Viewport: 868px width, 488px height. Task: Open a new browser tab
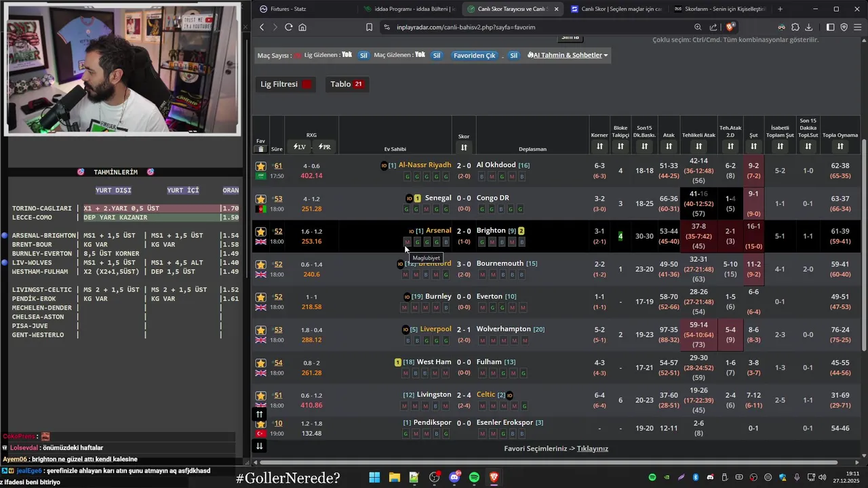point(780,9)
